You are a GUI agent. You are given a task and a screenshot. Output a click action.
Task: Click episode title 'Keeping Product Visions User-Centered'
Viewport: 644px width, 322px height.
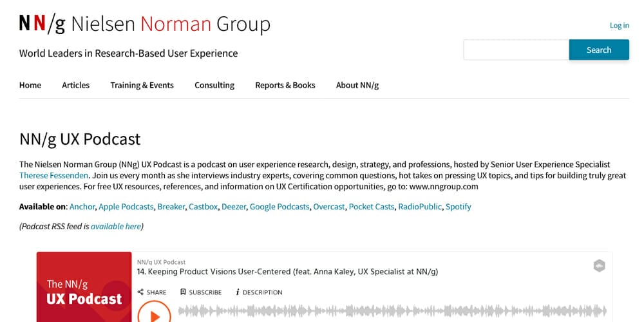(x=287, y=272)
